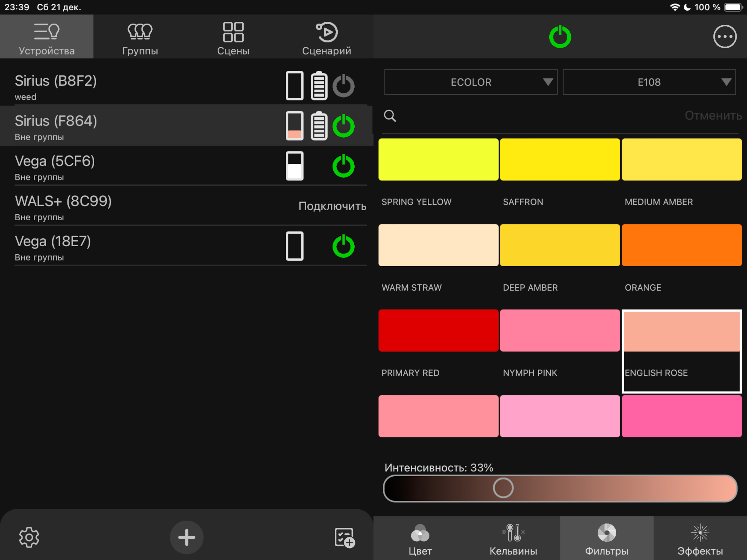Expand the ECOLOR filter brand dropdown
Viewport: 747px width, 560px height.
click(x=471, y=82)
